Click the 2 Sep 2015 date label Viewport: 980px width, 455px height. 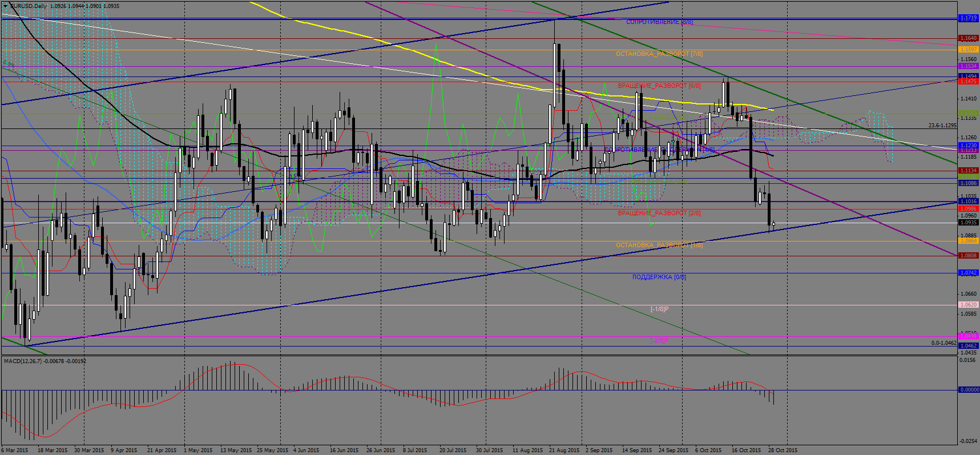tap(599, 450)
